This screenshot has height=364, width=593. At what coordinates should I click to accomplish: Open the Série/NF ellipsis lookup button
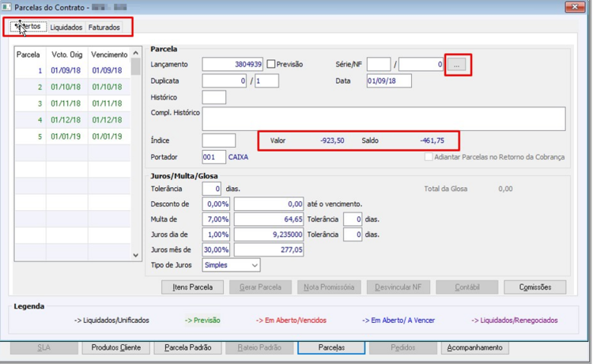pyautogui.click(x=457, y=65)
